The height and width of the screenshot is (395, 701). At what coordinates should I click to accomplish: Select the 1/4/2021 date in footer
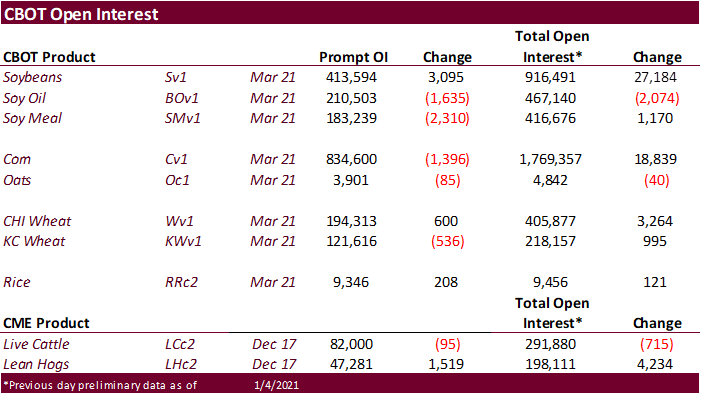[x=276, y=385]
